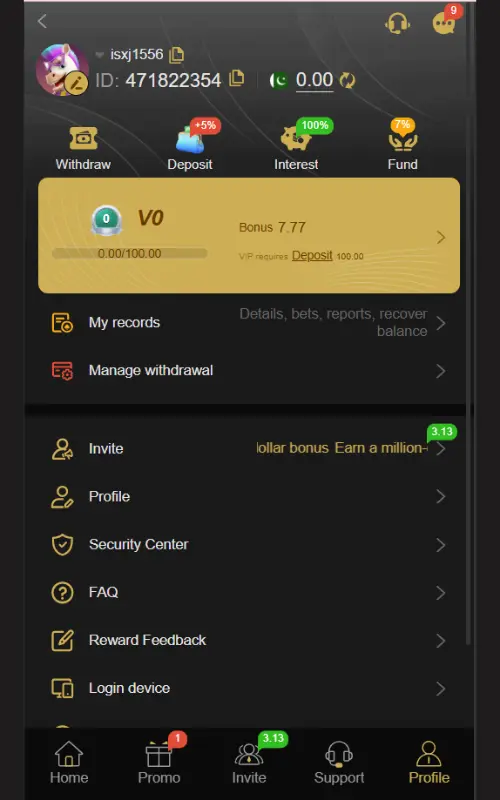This screenshot has width=500, height=800.
Task: Open the My records row label
Action: pyautogui.click(x=124, y=322)
